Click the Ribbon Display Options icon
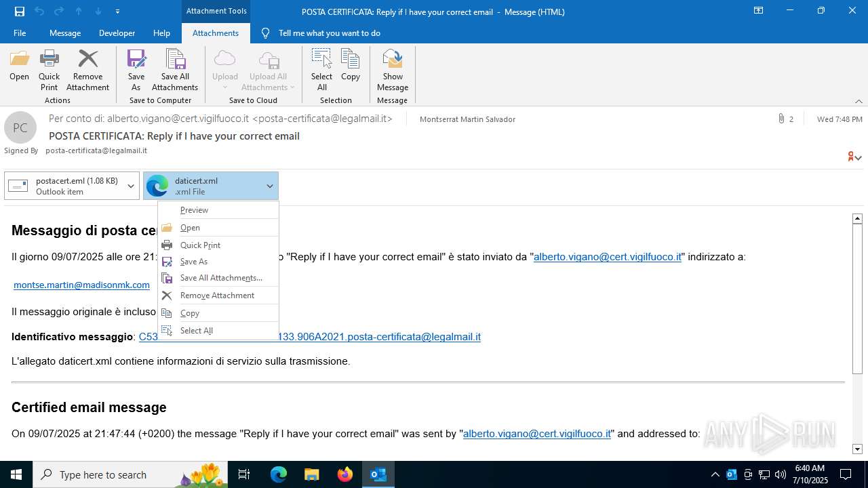This screenshot has width=868, height=488. point(759,11)
